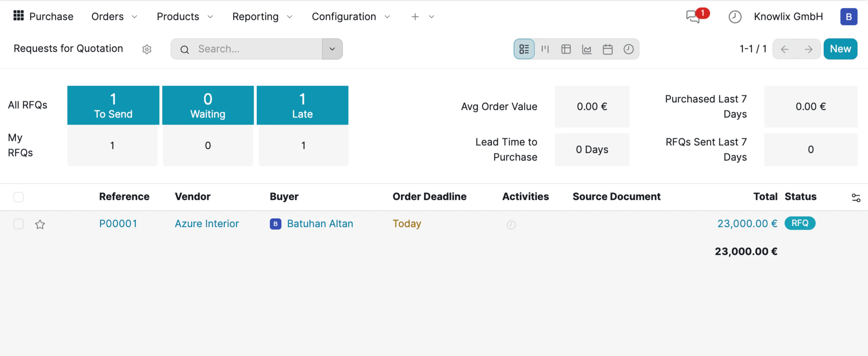Filter All RFQs Late
Screen dimensions: 868x356
click(303, 105)
